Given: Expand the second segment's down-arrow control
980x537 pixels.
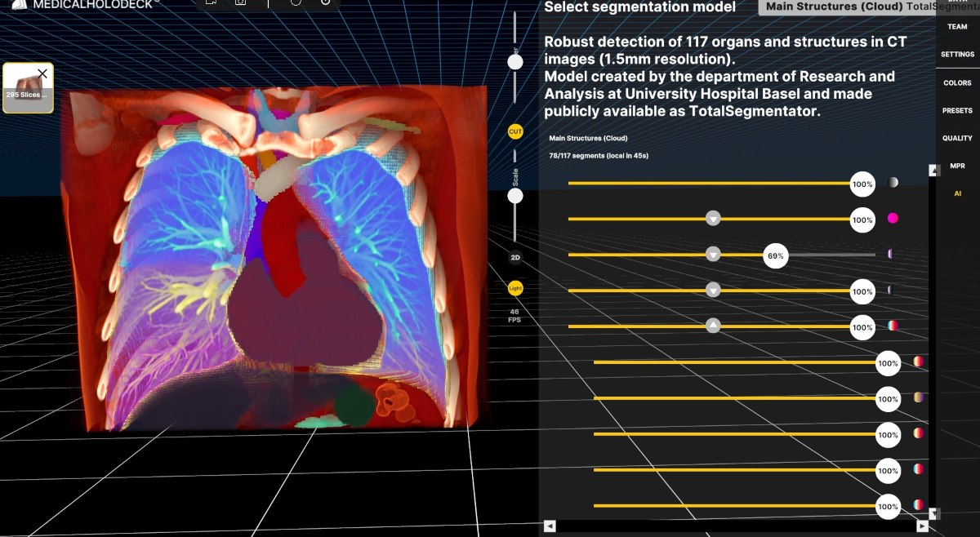Looking at the screenshot, I should 712,219.
